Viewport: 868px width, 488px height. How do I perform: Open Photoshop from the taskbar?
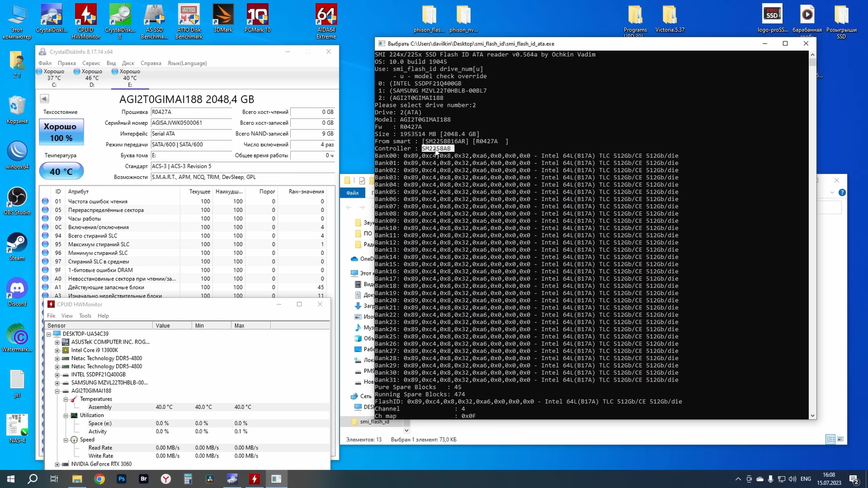click(x=122, y=479)
